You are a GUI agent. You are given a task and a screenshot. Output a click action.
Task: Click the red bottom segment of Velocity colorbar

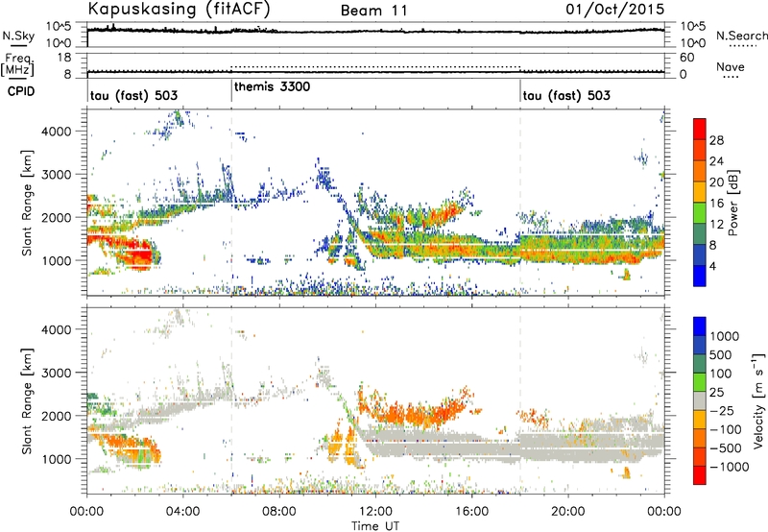click(700, 475)
